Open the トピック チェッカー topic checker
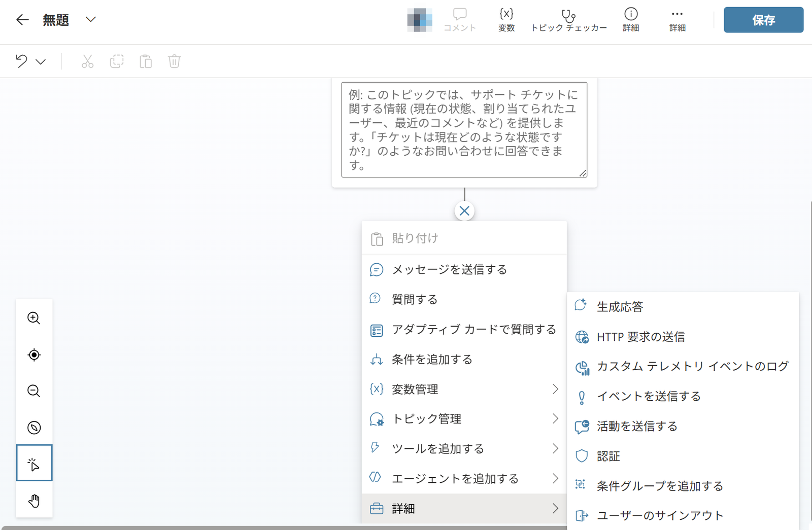The width and height of the screenshot is (812, 530). click(x=568, y=20)
